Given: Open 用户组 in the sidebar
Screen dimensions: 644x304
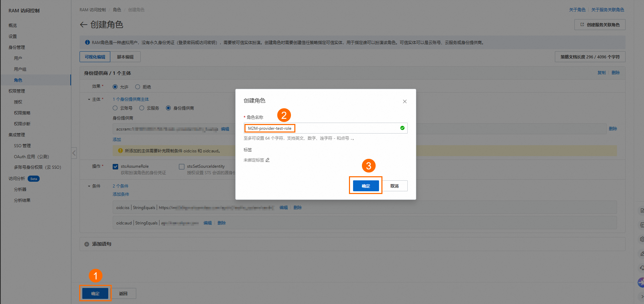Looking at the screenshot, I should tap(20, 69).
